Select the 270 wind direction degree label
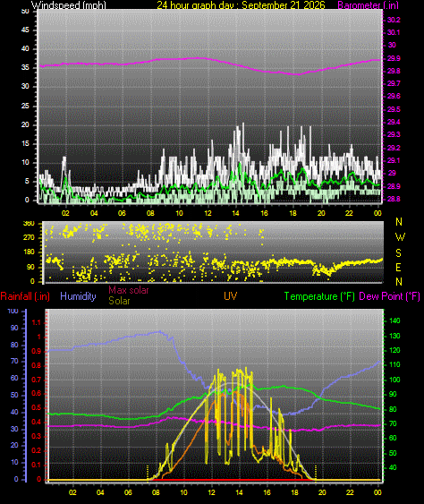Viewport: 424px width, 504px height. click(x=29, y=238)
